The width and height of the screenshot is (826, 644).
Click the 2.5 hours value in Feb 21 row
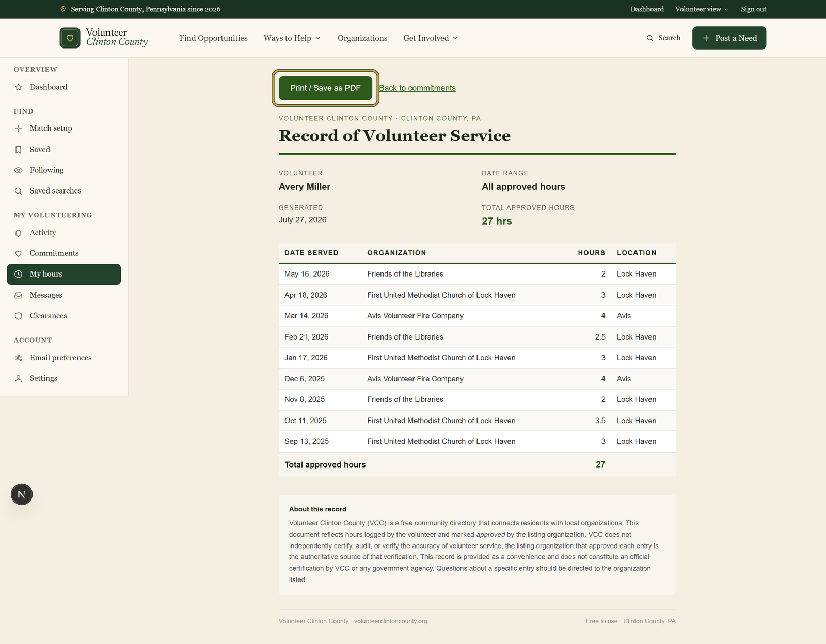[x=600, y=337]
